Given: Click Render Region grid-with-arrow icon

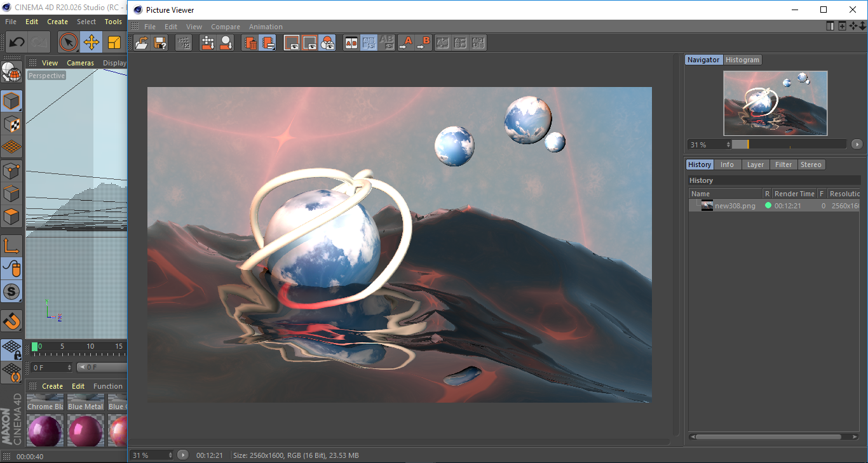Looking at the screenshot, I should [x=208, y=43].
